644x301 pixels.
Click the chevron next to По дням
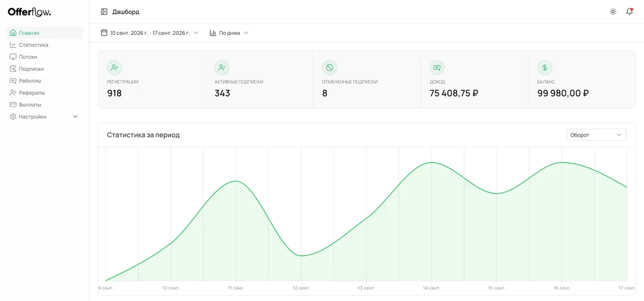[x=246, y=33]
